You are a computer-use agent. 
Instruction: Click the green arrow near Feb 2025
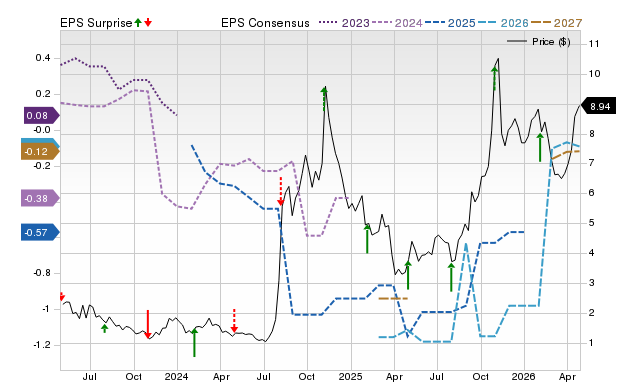point(367,239)
